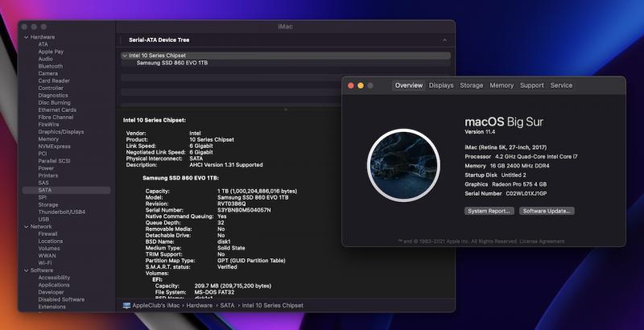
Task: Select Graphics/Displays in the sidebar
Action: click(61, 132)
